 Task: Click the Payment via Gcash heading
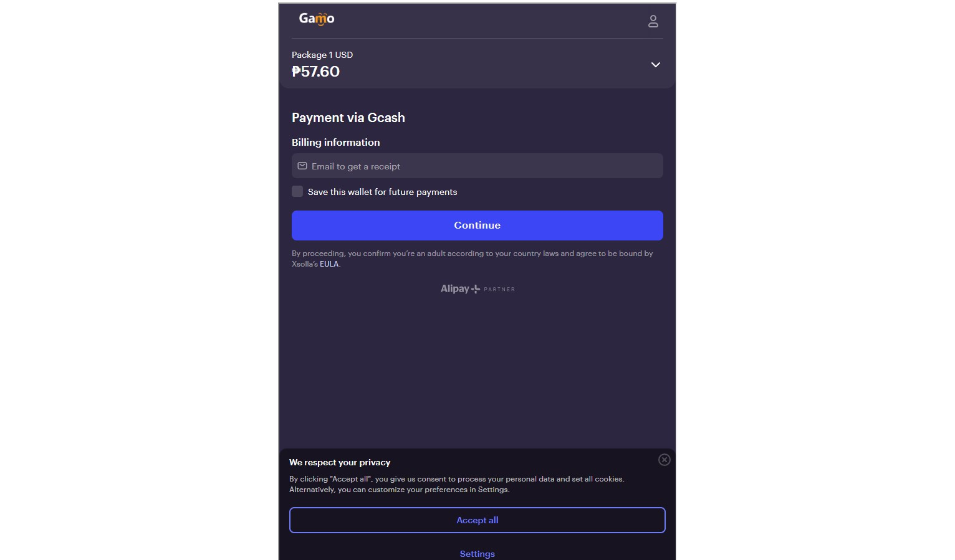[x=348, y=118]
